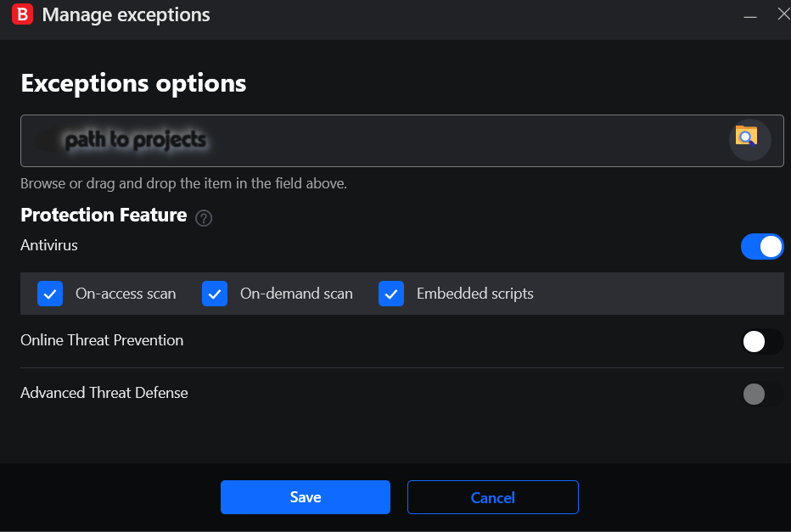This screenshot has width=791, height=532.
Task: Disable the Antivirus protection toggle
Action: [762, 246]
